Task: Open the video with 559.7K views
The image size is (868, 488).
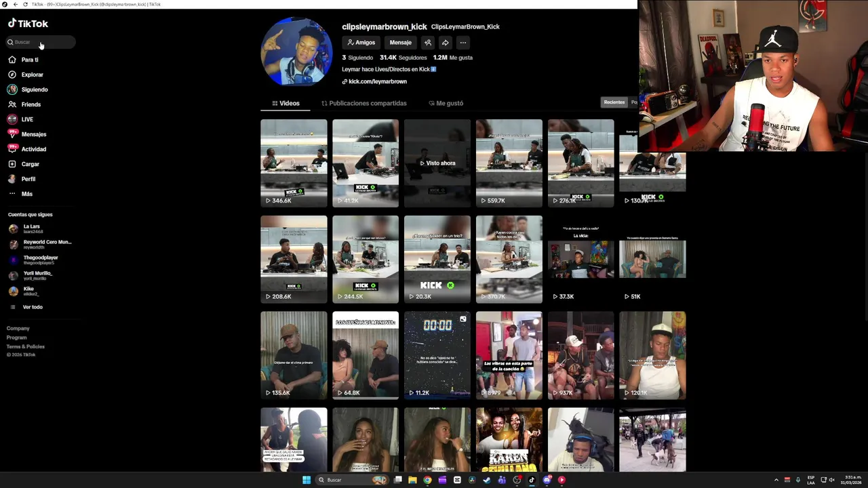Action: pos(509,163)
